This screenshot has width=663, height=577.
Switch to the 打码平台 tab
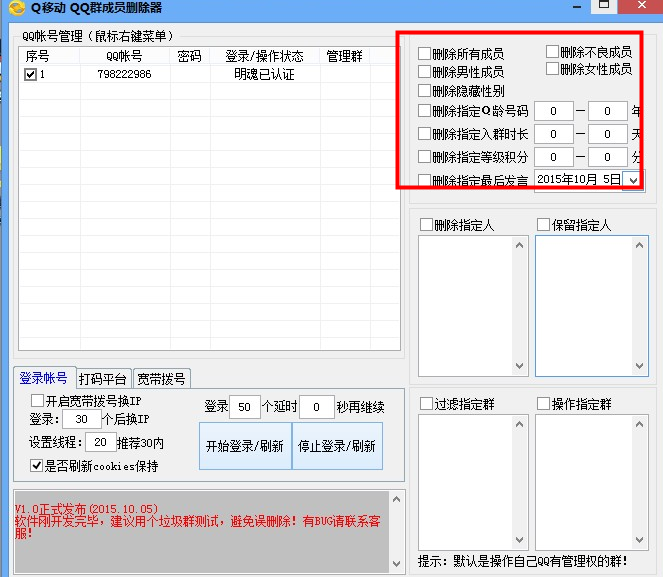tap(103, 379)
